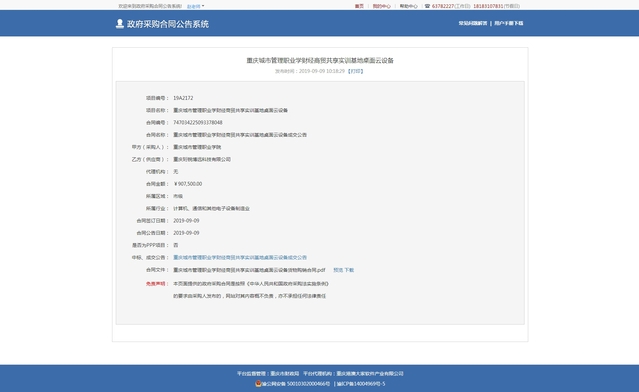Screen dimensions: 639x392
Task: Go to 首页 home link
Action: [359, 6]
